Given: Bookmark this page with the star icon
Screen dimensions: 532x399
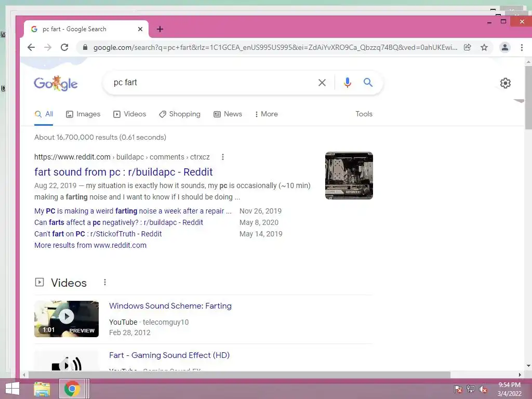Looking at the screenshot, I should [x=484, y=47].
